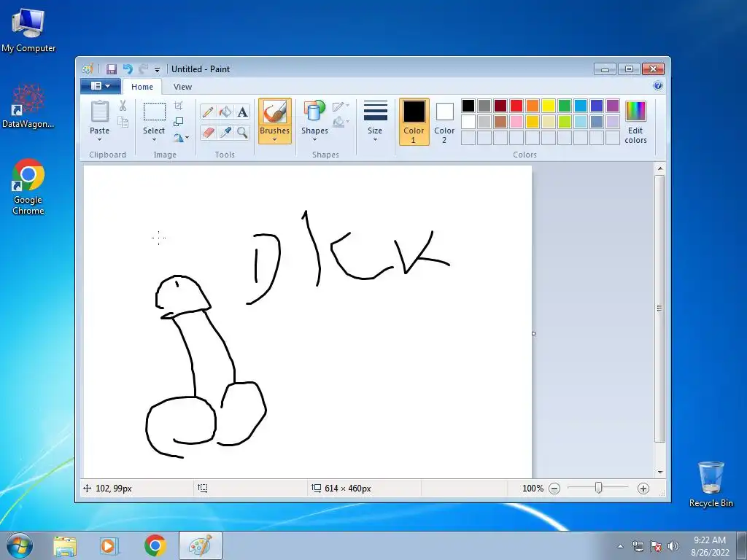747x560 pixels.
Task: Click the Zoom in plus button
Action: coord(643,489)
